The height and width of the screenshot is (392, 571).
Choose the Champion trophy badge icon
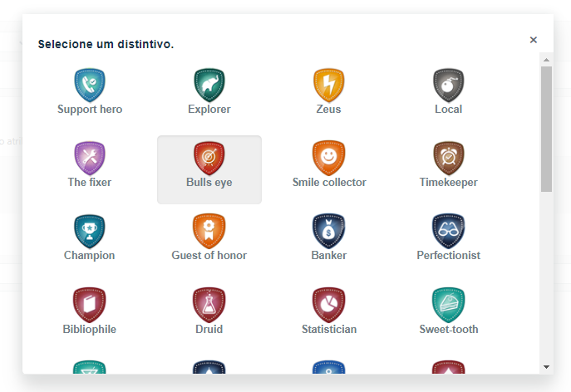point(90,231)
